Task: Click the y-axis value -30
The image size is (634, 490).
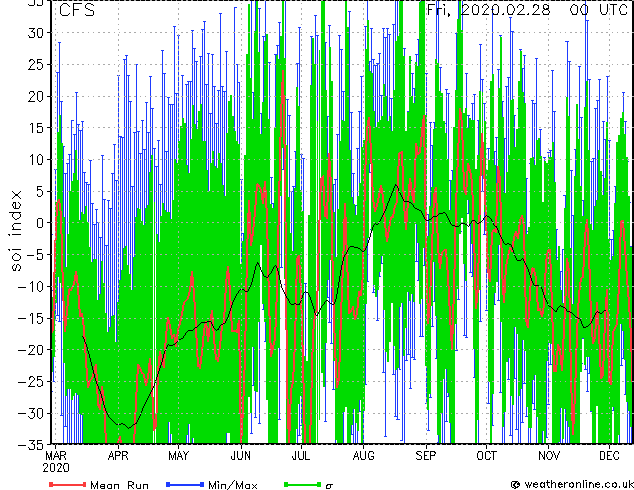Action: 31,413
